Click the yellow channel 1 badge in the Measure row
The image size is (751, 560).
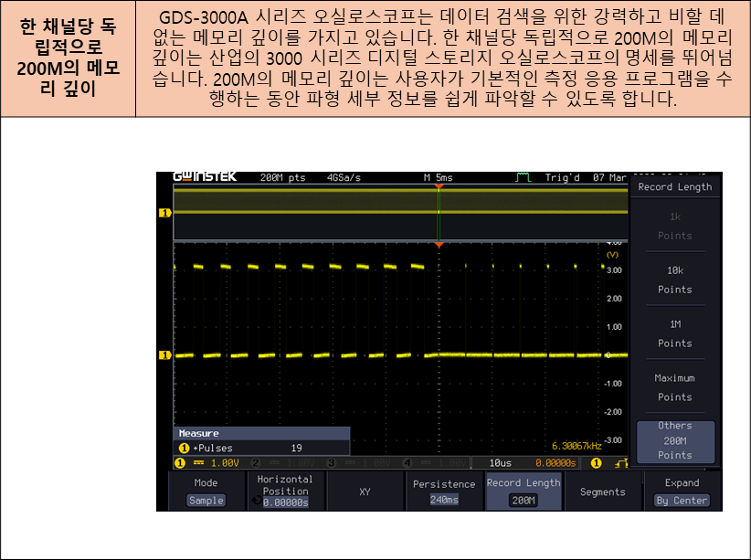(184, 448)
